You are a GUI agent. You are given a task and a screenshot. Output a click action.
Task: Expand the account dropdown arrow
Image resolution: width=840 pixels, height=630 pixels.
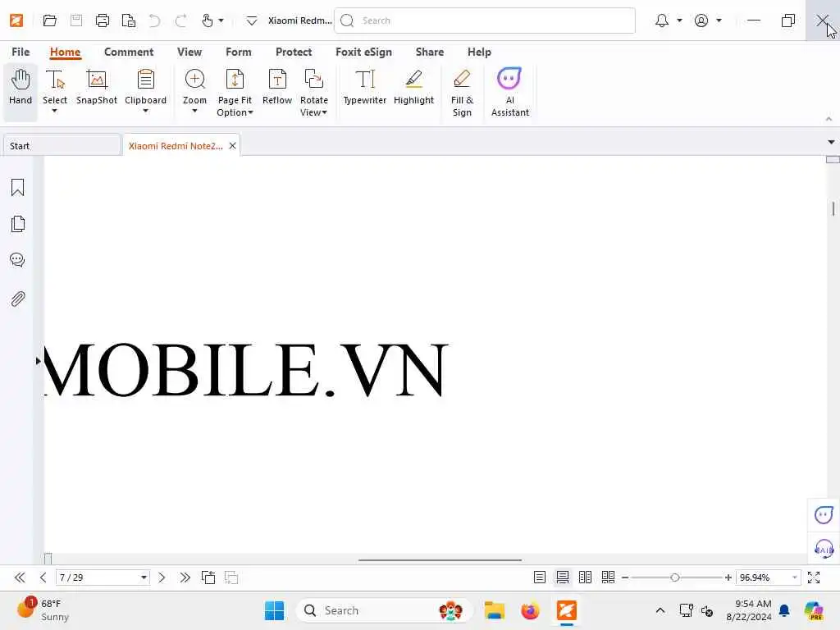click(719, 21)
